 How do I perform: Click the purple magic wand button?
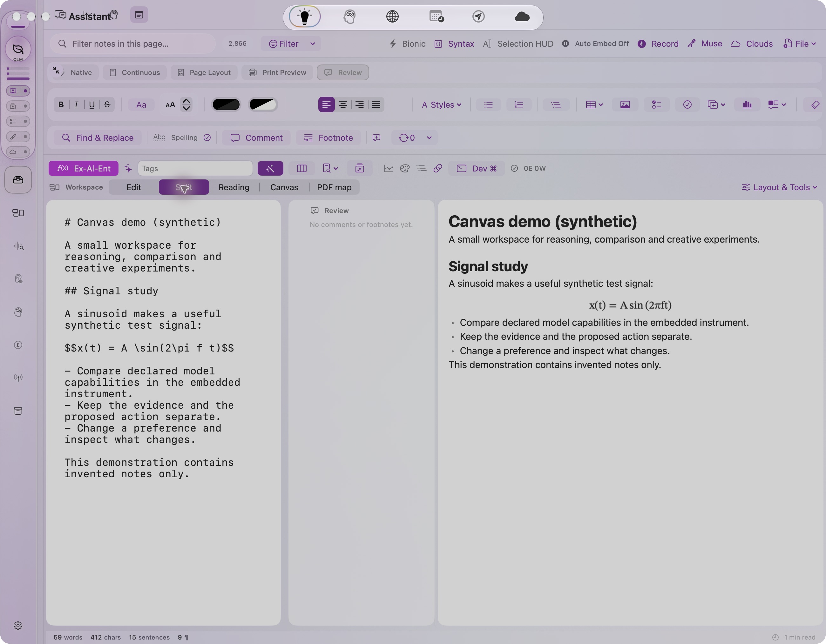(270, 169)
